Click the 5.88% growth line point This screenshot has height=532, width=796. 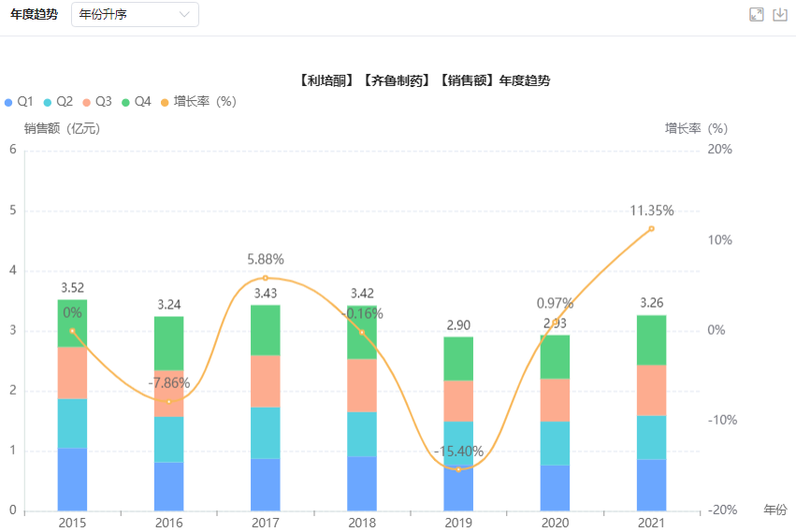pos(265,278)
